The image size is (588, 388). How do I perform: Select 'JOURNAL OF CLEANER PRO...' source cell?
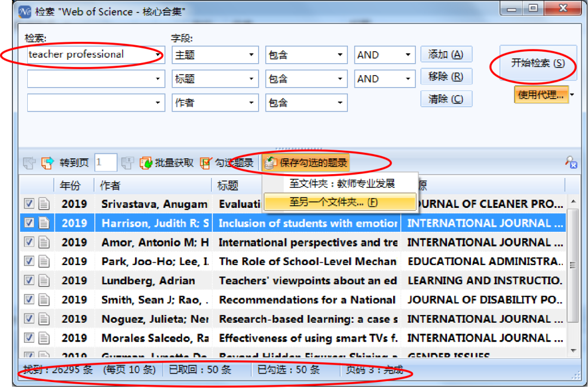click(485, 204)
